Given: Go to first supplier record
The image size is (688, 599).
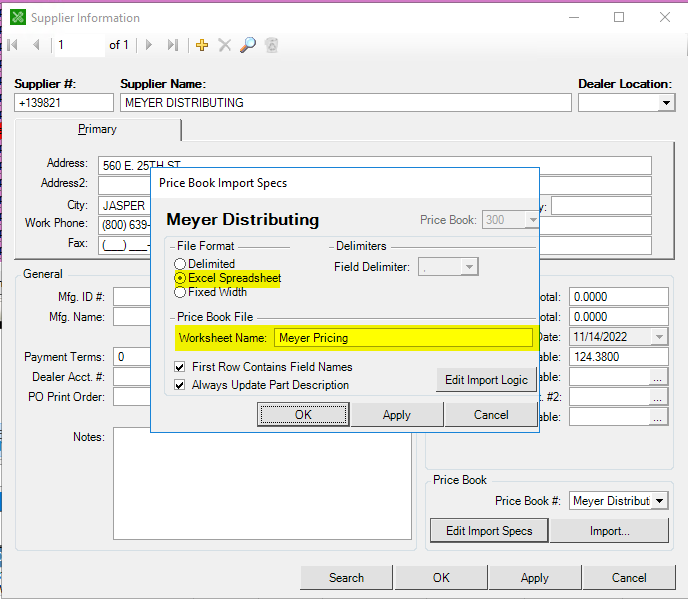Looking at the screenshot, I should [13, 45].
